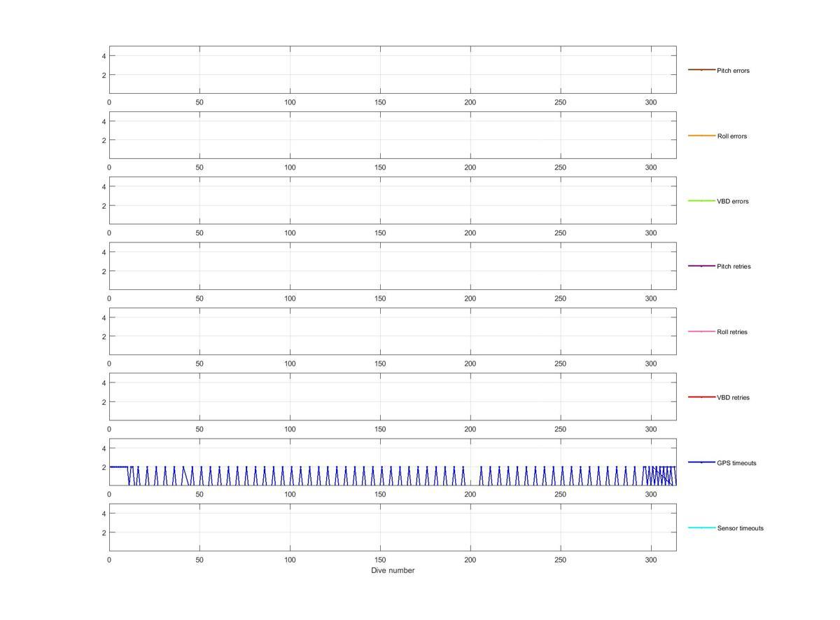Screen dimensions: 840x620
Task: Click the 150 tick label below the Pitch errors plot
Action: point(380,102)
